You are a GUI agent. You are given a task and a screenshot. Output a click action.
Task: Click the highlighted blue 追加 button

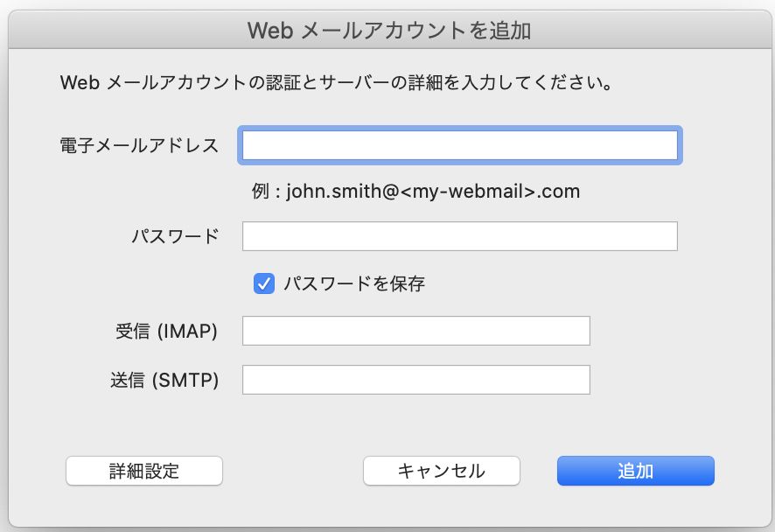coord(635,470)
